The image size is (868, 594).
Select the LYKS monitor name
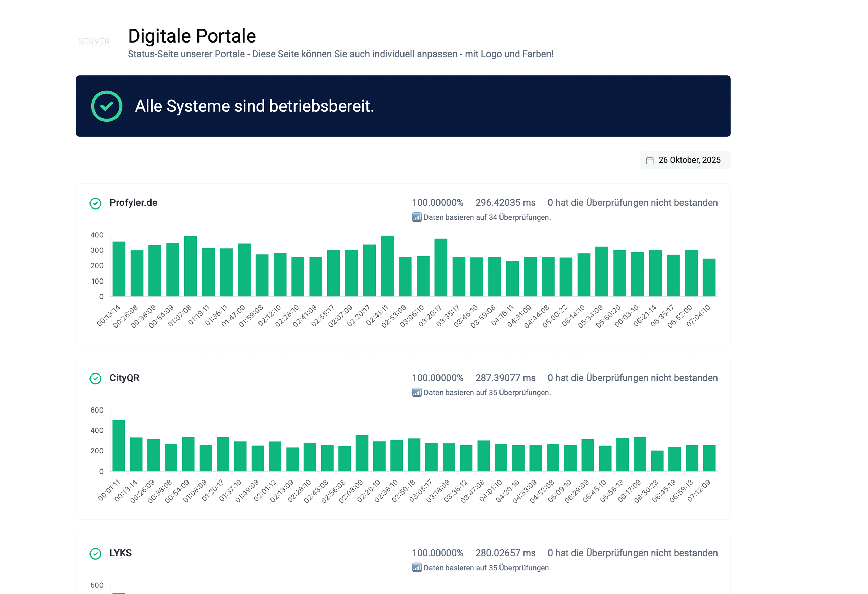click(120, 553)
